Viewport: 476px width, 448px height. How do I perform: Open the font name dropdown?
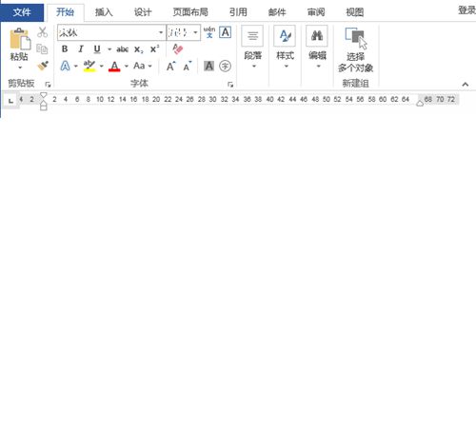click(x=161, y=32)
